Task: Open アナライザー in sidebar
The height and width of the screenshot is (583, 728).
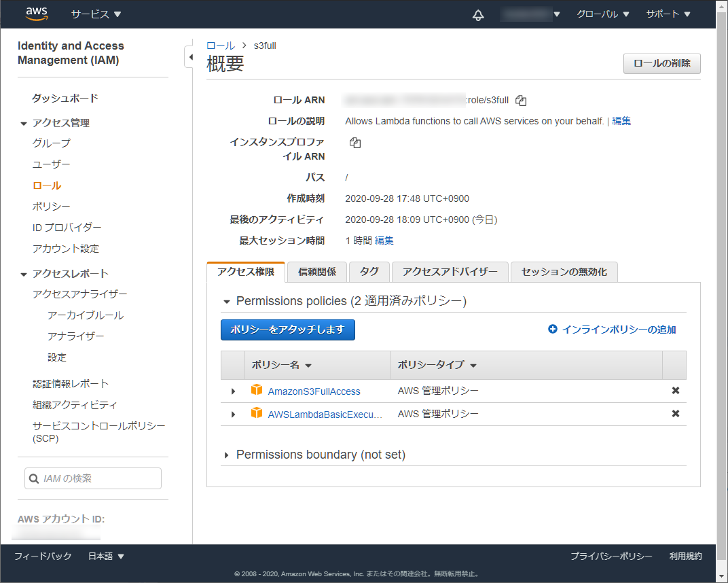Action: click(75, 336)
